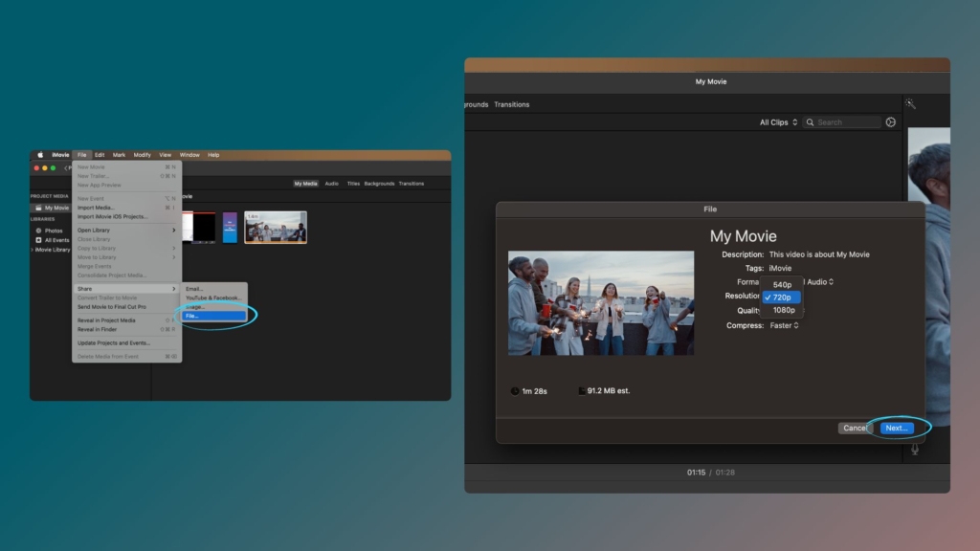Screen dimensions: 980x551
Task: Select File… in Share submenu
Action: pos(213,316)
